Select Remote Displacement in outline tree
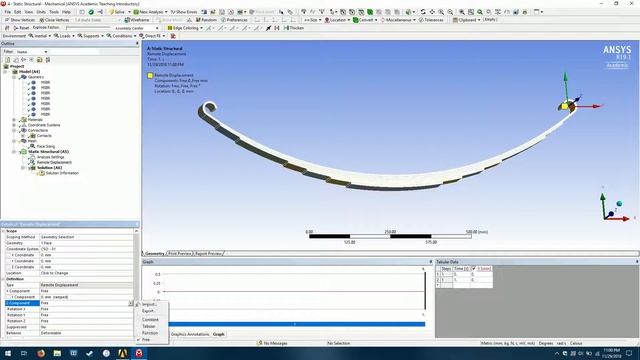The image size is (640, 360). click(x=54, y=162)
